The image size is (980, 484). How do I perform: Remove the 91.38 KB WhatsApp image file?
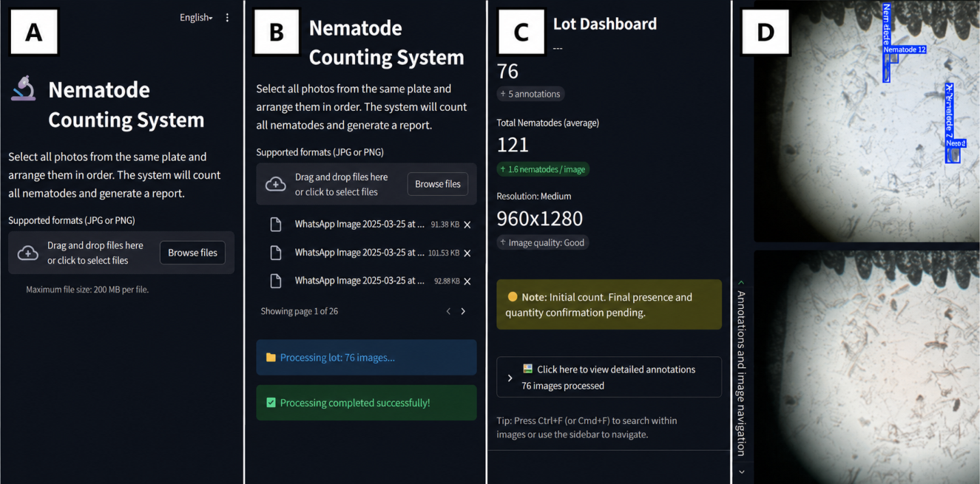pos(467,225)
